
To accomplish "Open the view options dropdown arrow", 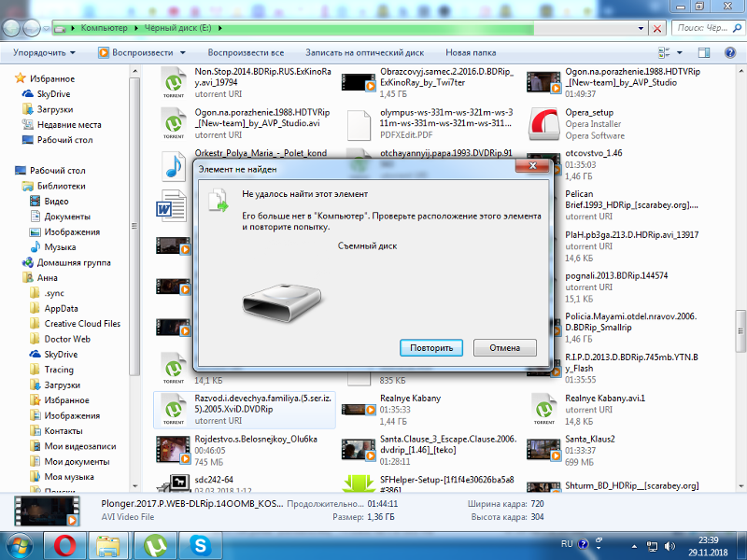I will [680, 52].
